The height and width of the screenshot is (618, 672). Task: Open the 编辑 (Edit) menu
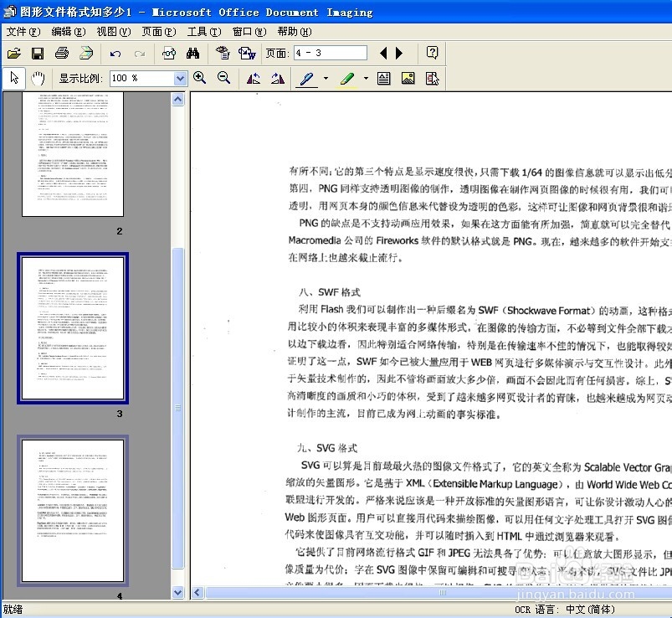pos(68,32)
